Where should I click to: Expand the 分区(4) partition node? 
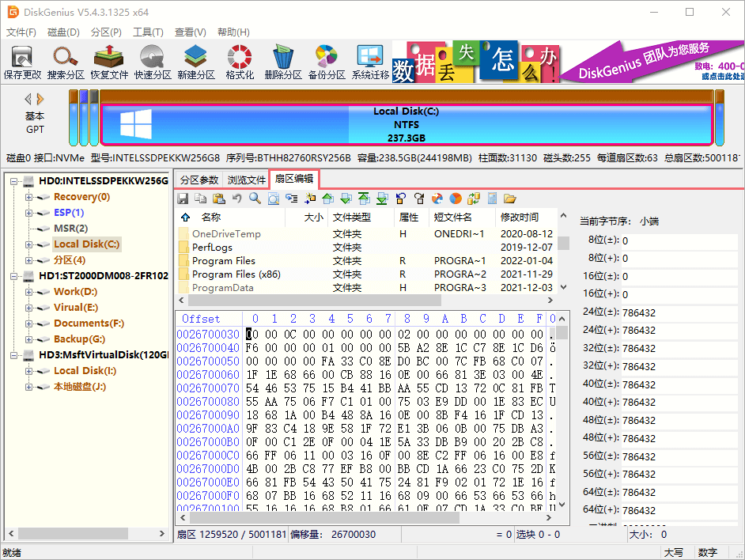28,260
